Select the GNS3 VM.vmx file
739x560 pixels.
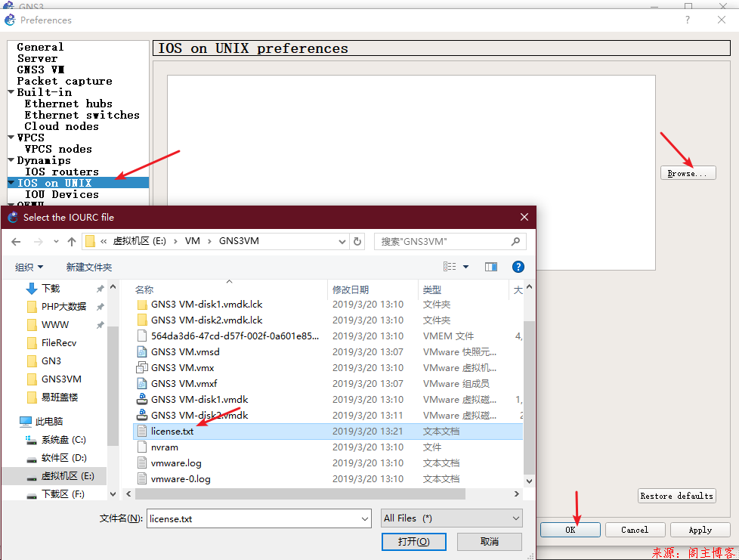point(182,368)
